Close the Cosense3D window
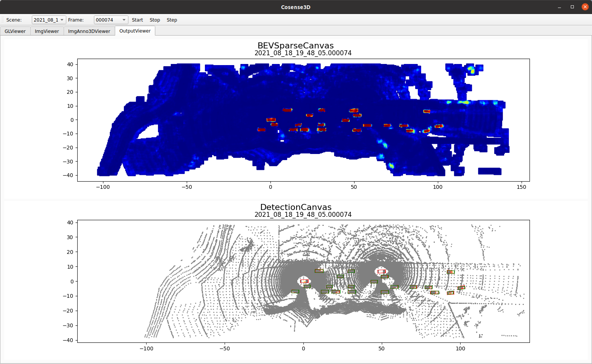The image size is (592, 364). pos(585,7)
